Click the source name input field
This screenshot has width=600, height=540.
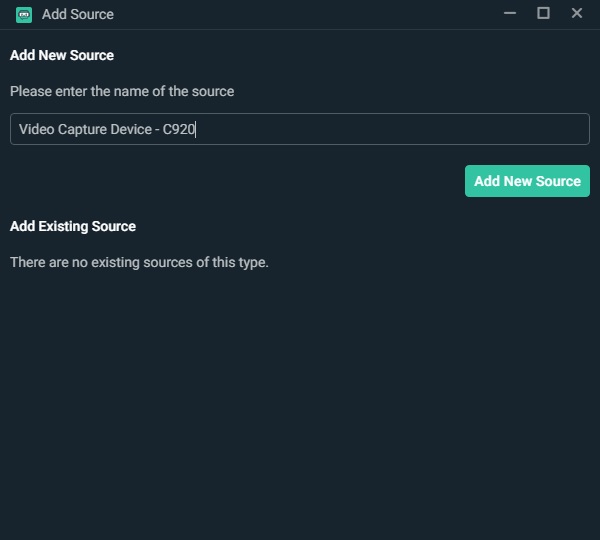[300, 129]
